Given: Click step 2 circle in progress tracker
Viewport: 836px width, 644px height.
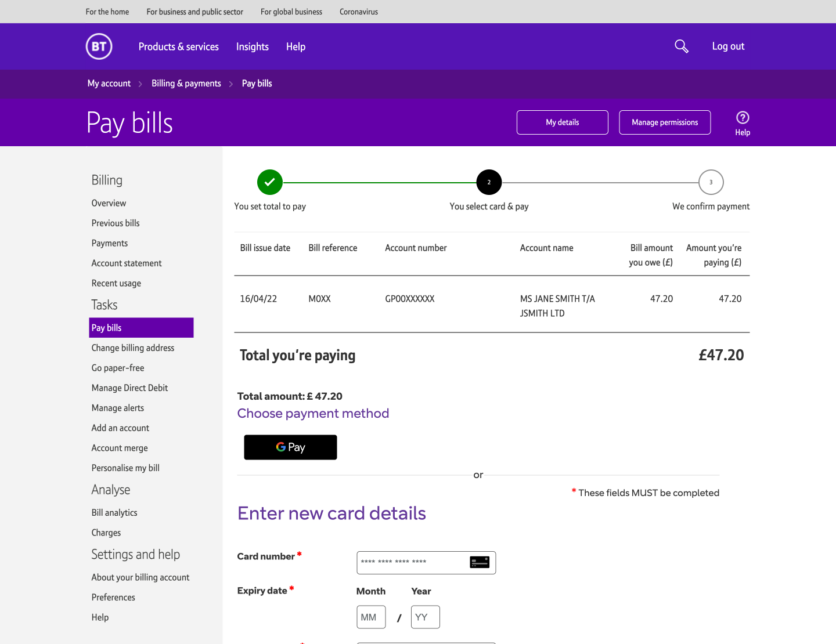Looking at the screenshot, I should tap(489, 182).
